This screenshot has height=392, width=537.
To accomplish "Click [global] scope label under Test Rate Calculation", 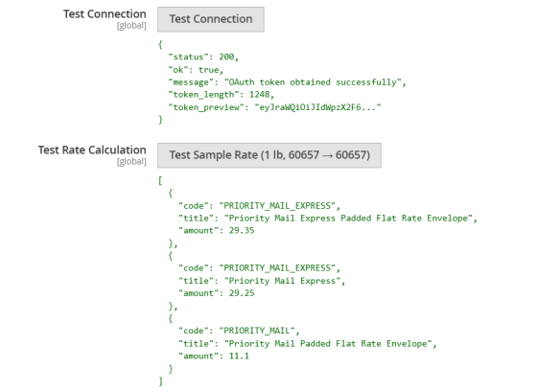I will click(x=131, y=161).
